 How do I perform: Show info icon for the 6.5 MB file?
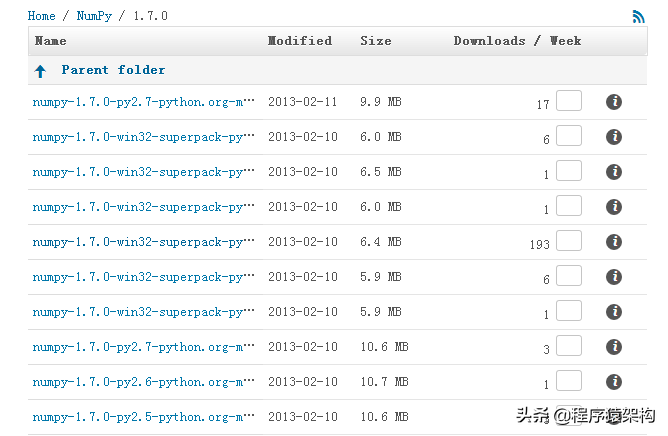[x=613, y=172]
